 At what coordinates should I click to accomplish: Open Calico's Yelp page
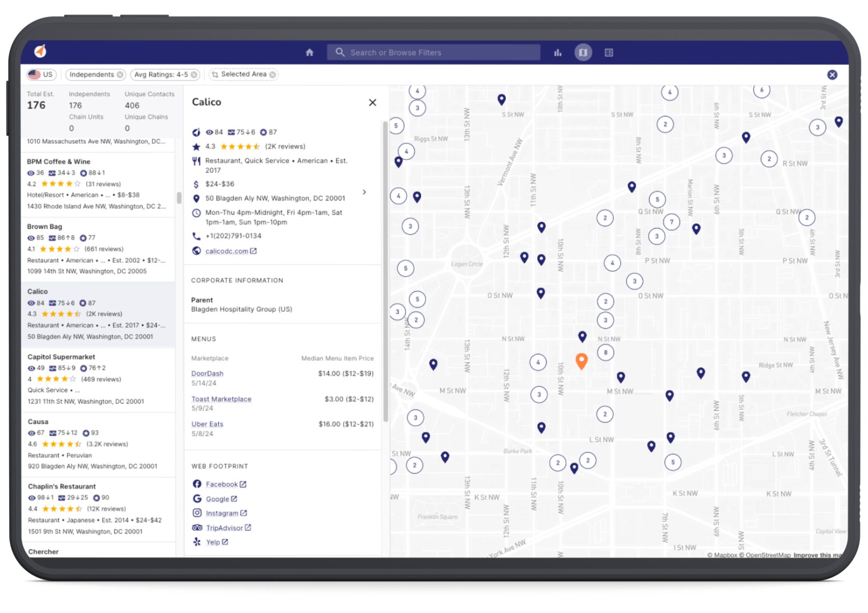point(214,541)
